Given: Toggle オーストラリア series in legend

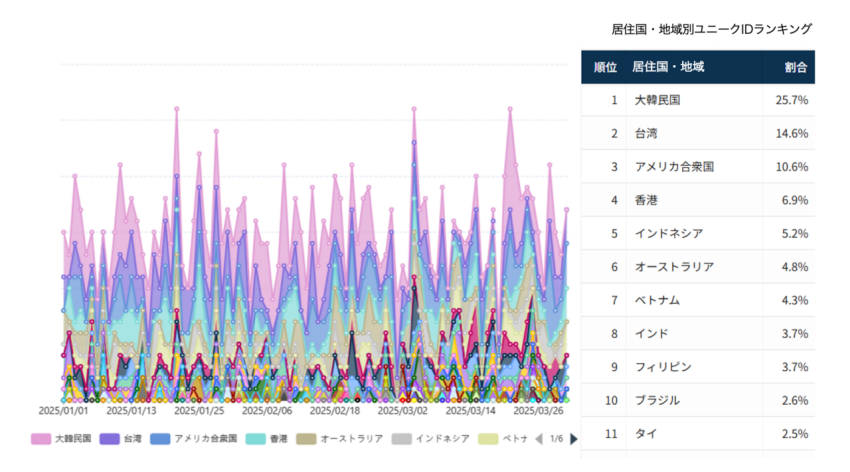Looking at the screenshot, I should 340,439.
